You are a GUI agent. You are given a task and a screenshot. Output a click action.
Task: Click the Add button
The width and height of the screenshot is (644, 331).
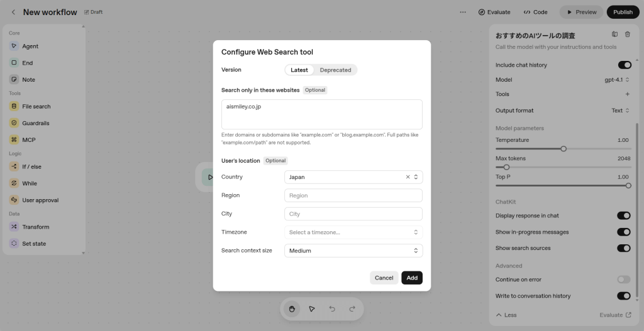[412, 278]
